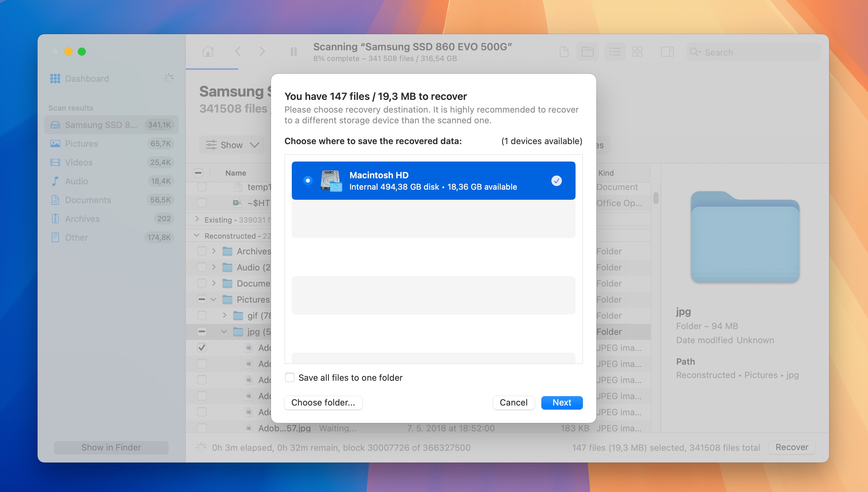Toggle the preview sidebar panel icon

click(x=667, y=52)
